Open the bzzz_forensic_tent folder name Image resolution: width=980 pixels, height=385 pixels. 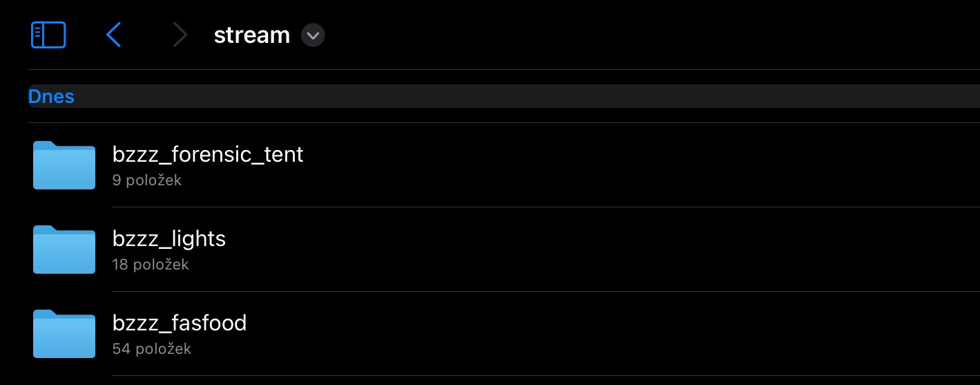point(208,154)
